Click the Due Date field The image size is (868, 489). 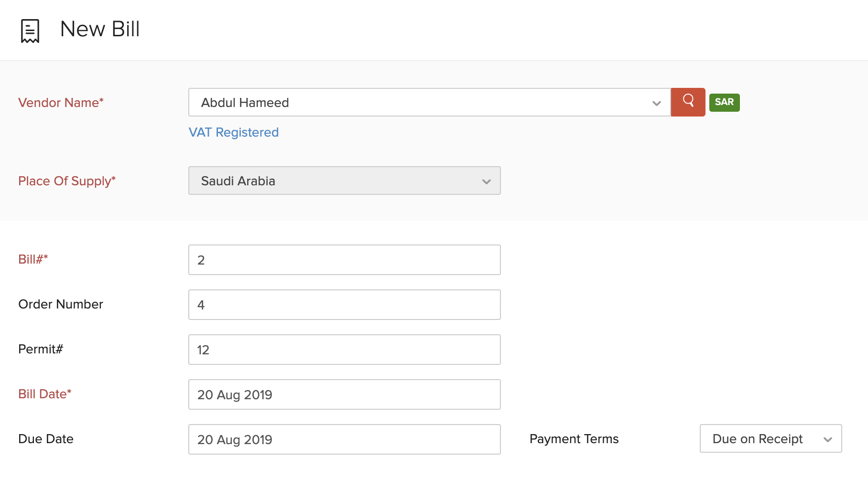coord(344,439)
